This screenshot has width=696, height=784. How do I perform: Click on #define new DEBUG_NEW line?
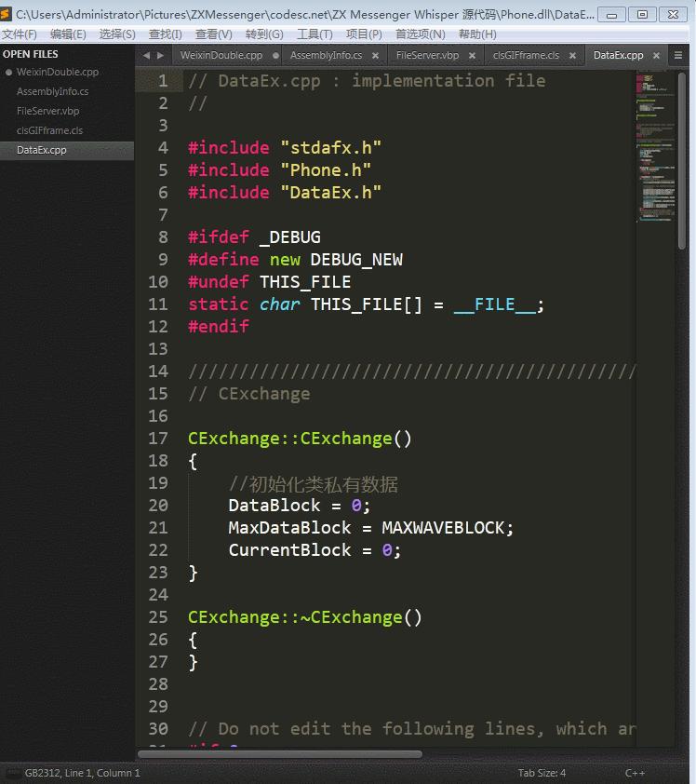(x=295, y=260)
